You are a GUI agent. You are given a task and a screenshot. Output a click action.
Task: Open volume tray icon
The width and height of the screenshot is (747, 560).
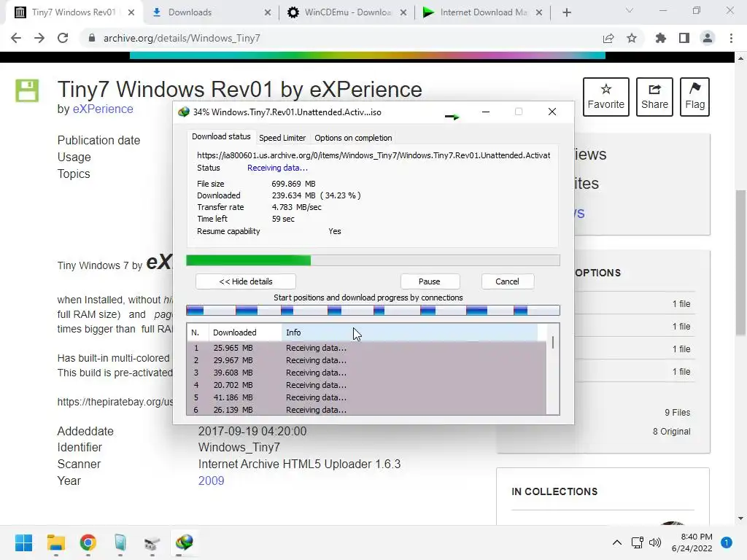coord(655,542)
